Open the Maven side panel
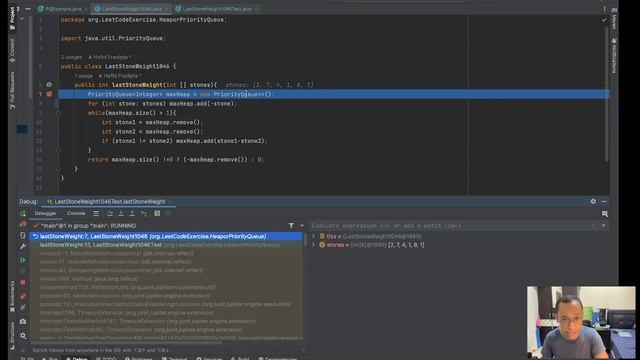The width and height of the screenshot is (640, 360). pyautogui.click(x=614, y=18)
